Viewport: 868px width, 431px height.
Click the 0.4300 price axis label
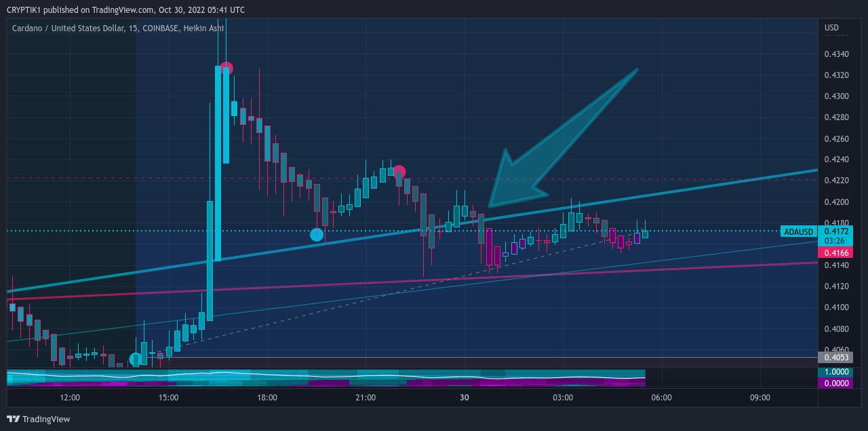[x=835, y=96]
